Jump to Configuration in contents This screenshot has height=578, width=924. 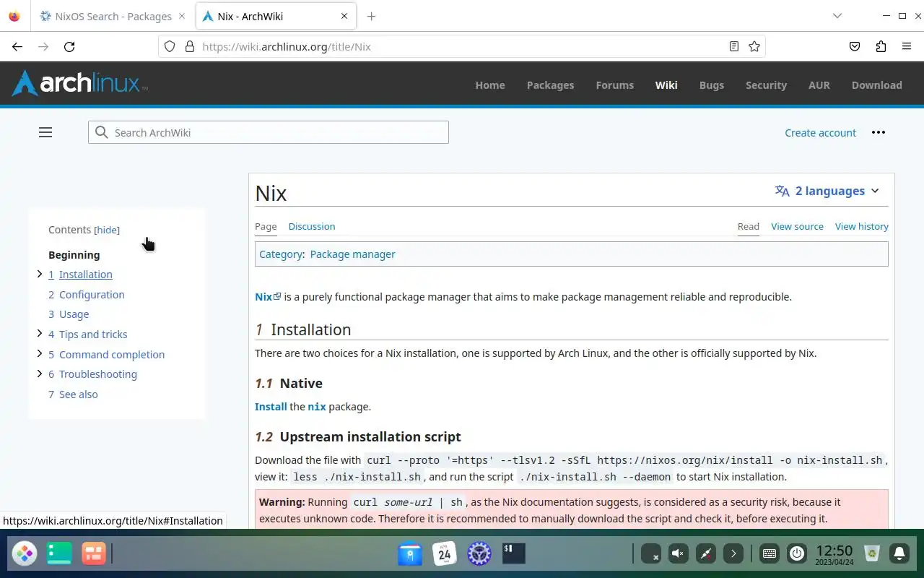92,294
